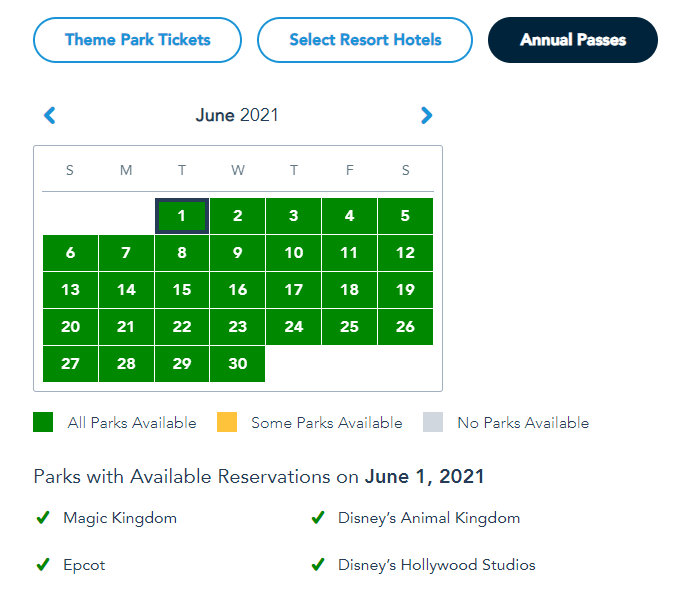Select June 11 calendar date
Screen dimensions: 691x598
click(x=349, y=253)
